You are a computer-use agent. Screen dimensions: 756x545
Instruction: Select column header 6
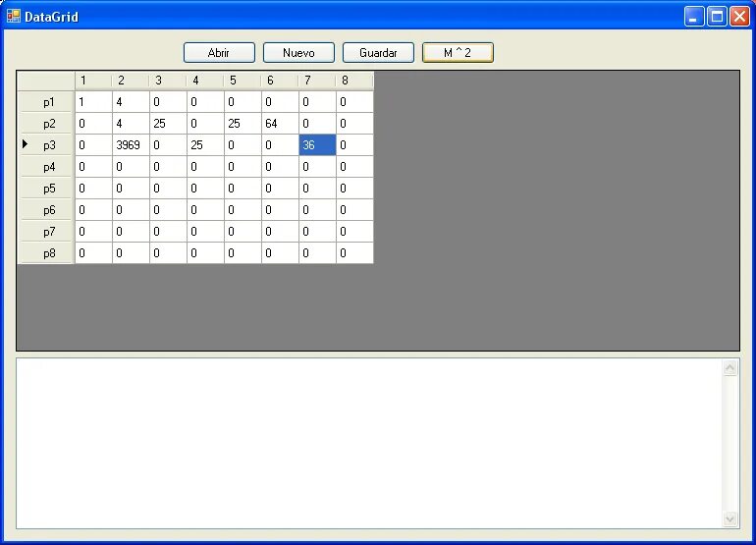tap(280, 81)
